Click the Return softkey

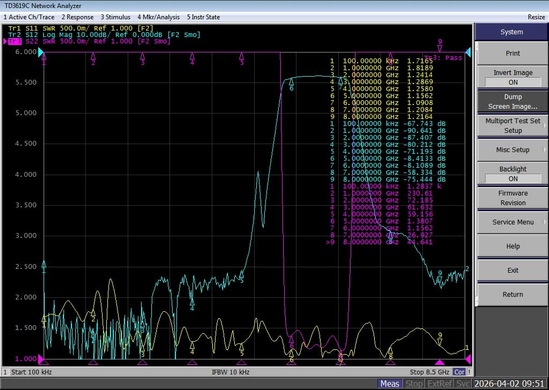513,294
